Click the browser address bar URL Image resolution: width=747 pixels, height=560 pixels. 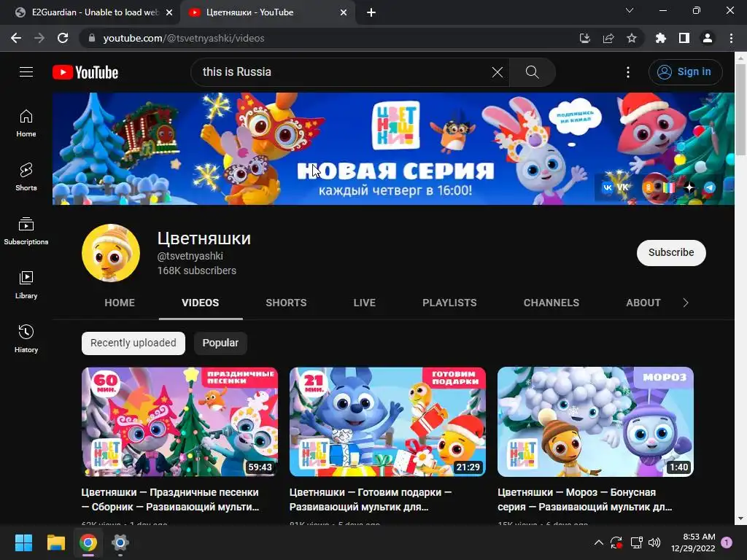184,38
